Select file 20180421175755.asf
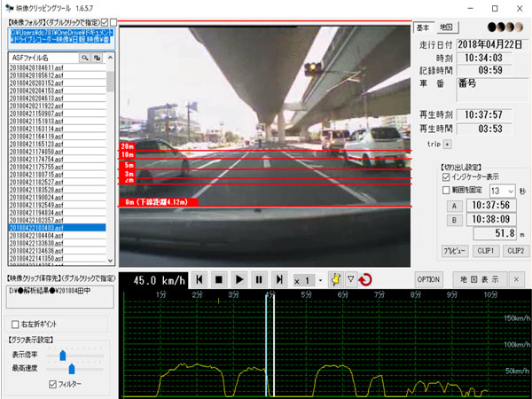This screenshot has width=532, height=399. click(x=57, y=167)
